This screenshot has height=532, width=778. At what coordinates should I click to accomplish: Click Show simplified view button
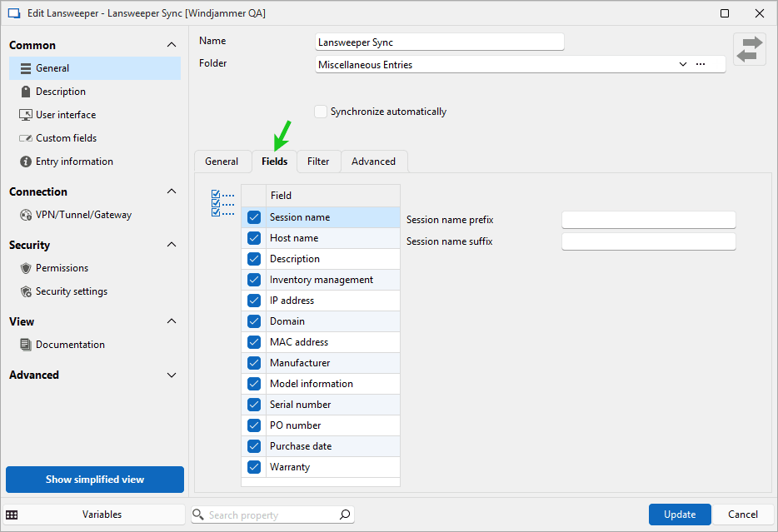click(95, 480)
